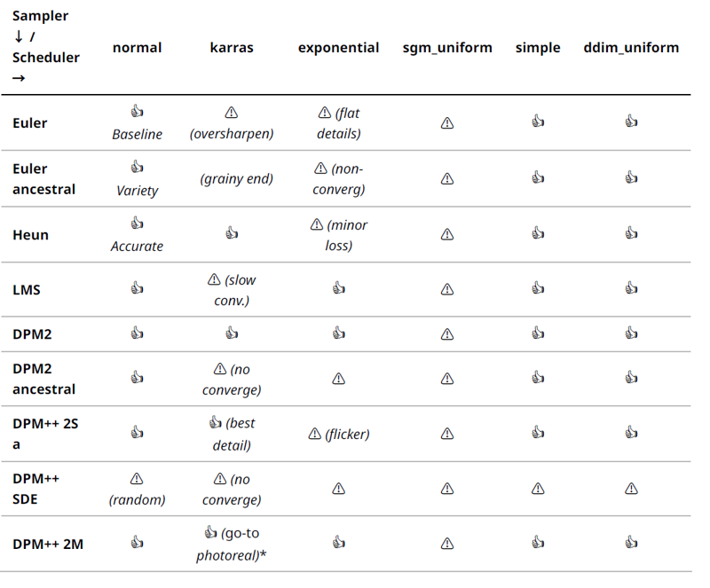Click warning icon for LMS slow conv.

(x=214, y=279)
